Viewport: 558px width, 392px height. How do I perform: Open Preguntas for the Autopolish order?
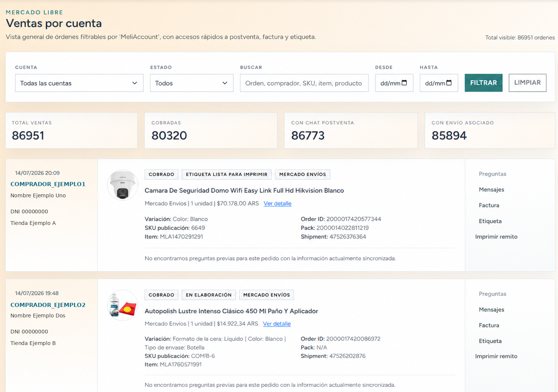(x=493, y=294)
